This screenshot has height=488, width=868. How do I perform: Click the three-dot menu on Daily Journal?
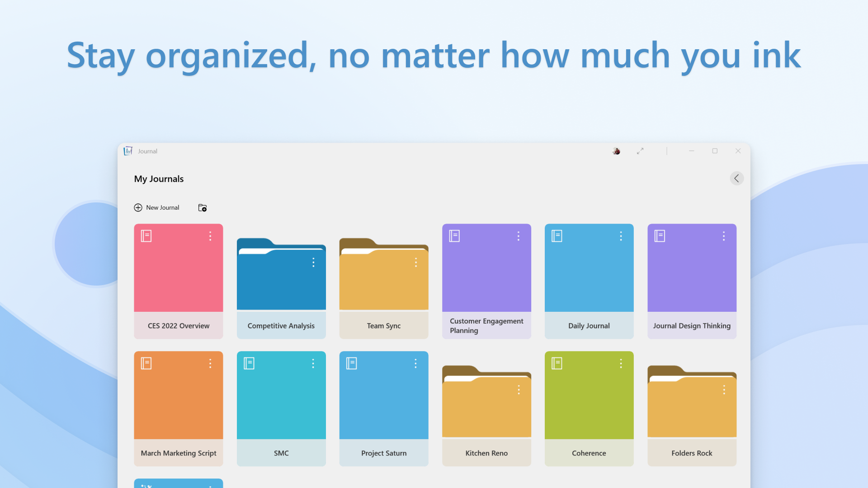tap(621, 236)
